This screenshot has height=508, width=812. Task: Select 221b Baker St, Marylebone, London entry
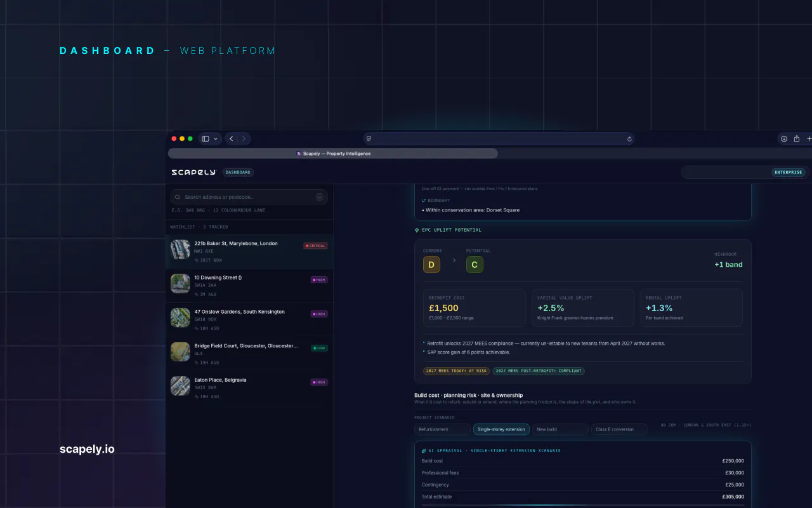point(249,251)
